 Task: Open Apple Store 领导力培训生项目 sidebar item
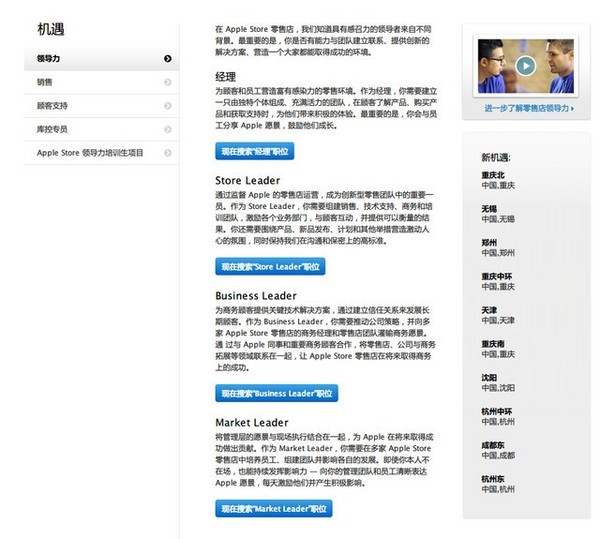101,153
